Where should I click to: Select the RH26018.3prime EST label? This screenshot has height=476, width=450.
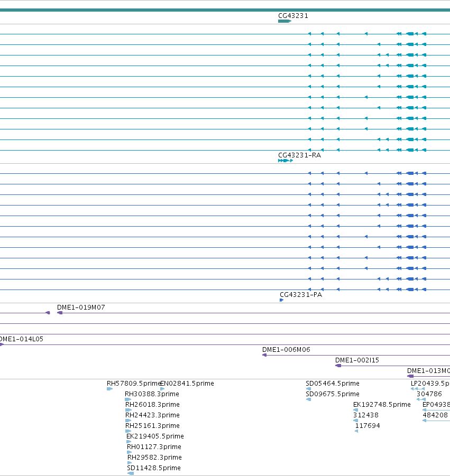coord(152,405)
